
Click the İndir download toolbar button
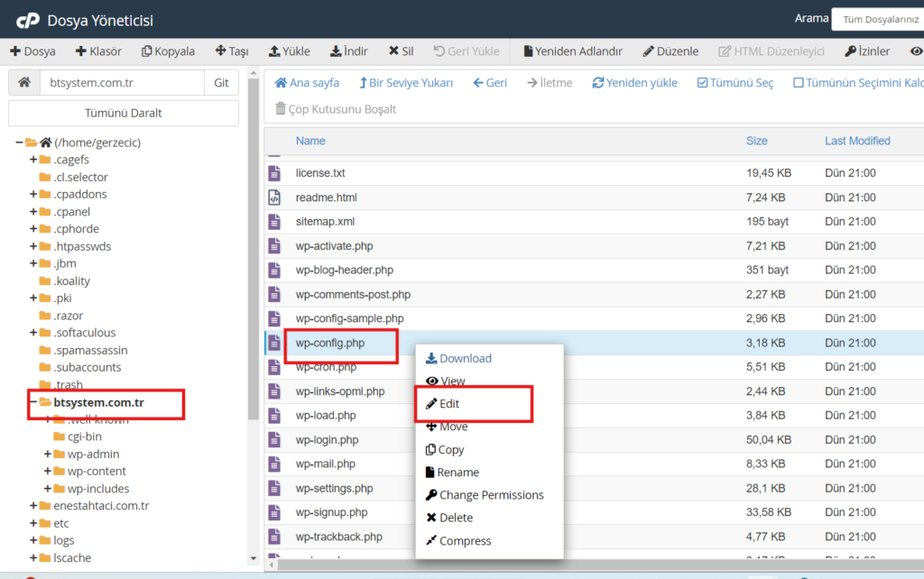349,51
